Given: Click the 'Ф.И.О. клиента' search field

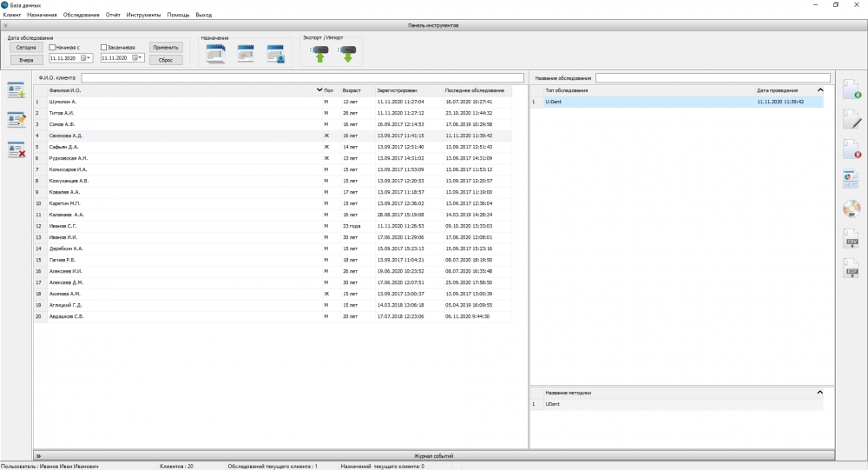Looking at the screenshot, I should (x=302, y=78).
